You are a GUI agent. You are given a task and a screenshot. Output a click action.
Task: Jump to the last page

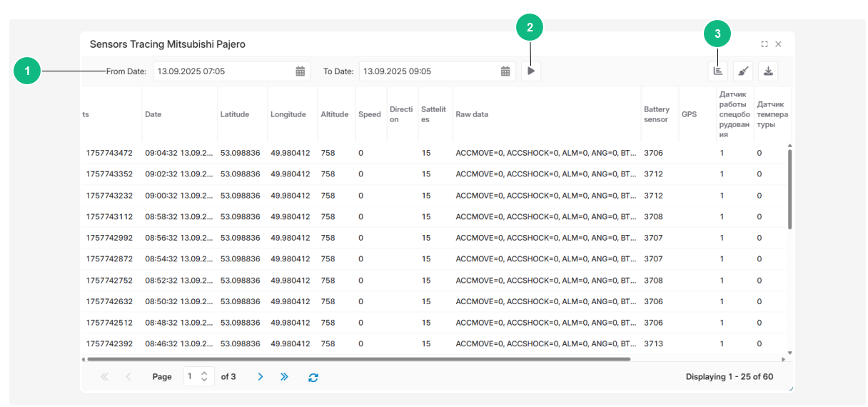[284, 376]
